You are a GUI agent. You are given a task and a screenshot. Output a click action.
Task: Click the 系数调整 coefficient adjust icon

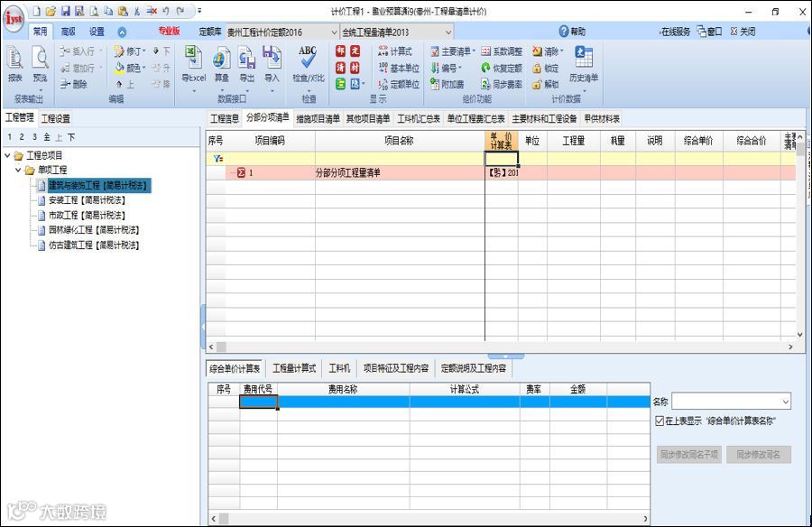[x=502, y=51]
